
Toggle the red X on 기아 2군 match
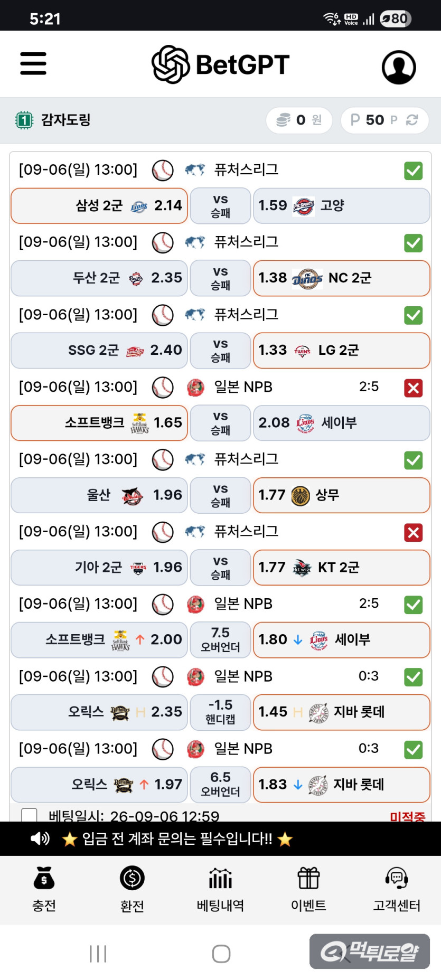click(414, 532)
